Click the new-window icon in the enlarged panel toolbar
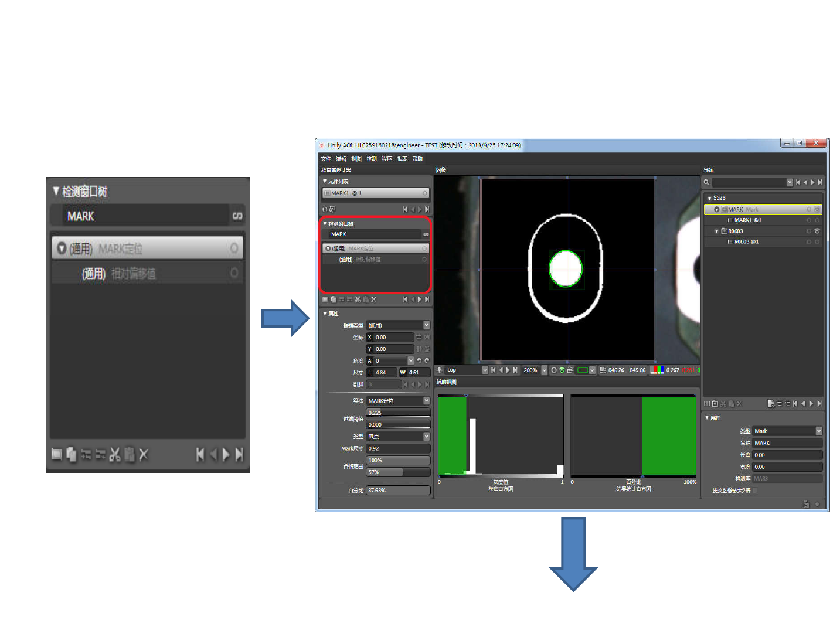 pos(57,454)
